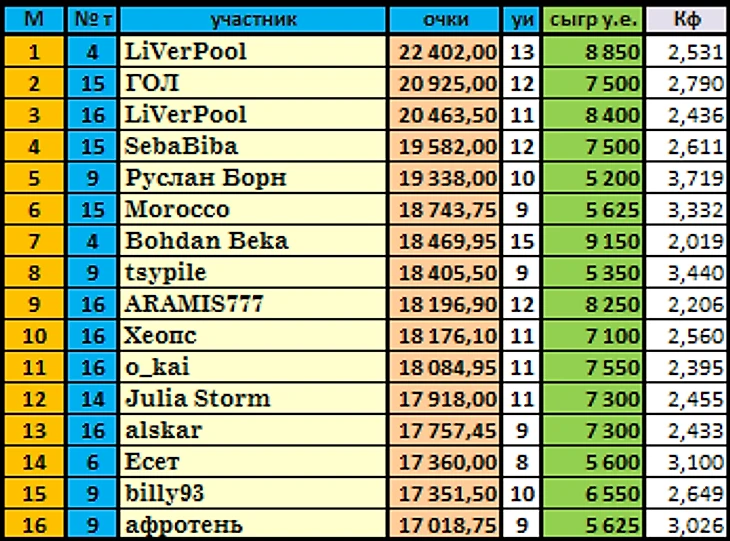730x541 pixels.
Task: Select the Кф column header
Action: (688, 20)
